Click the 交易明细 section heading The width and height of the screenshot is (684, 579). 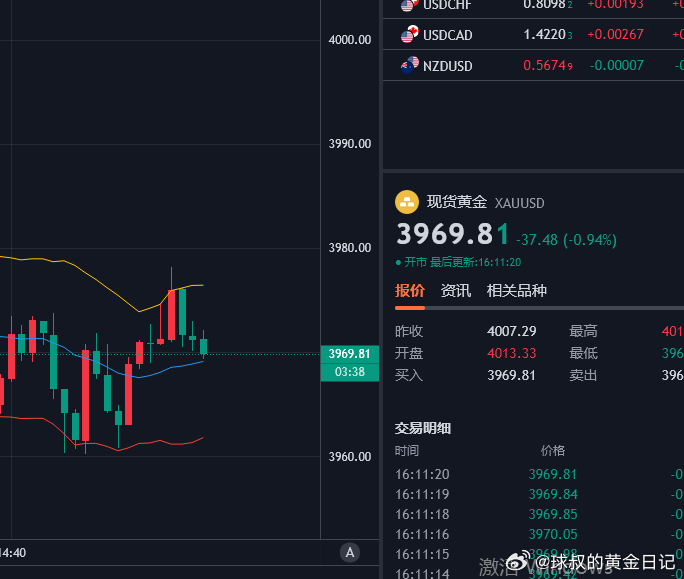click(423, 428)
